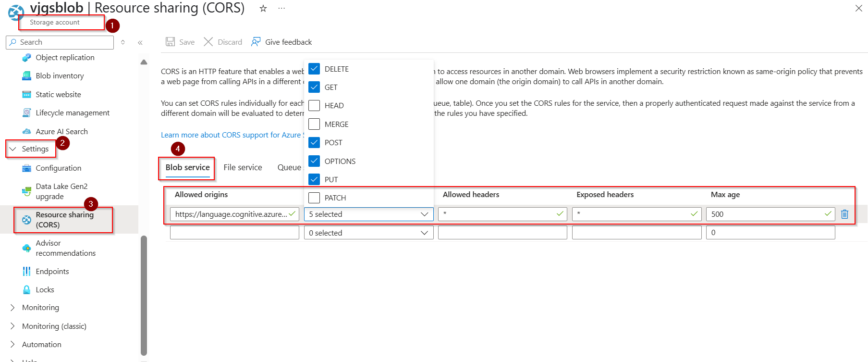Click the Lifecycle management icon
Image resolution: width=868 pixels, height=362 pixels.
27,113
